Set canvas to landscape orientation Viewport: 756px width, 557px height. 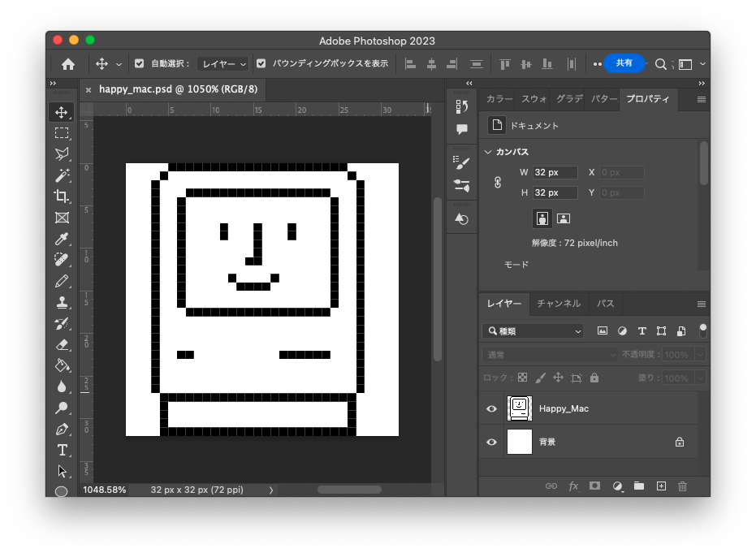point(564,218)
